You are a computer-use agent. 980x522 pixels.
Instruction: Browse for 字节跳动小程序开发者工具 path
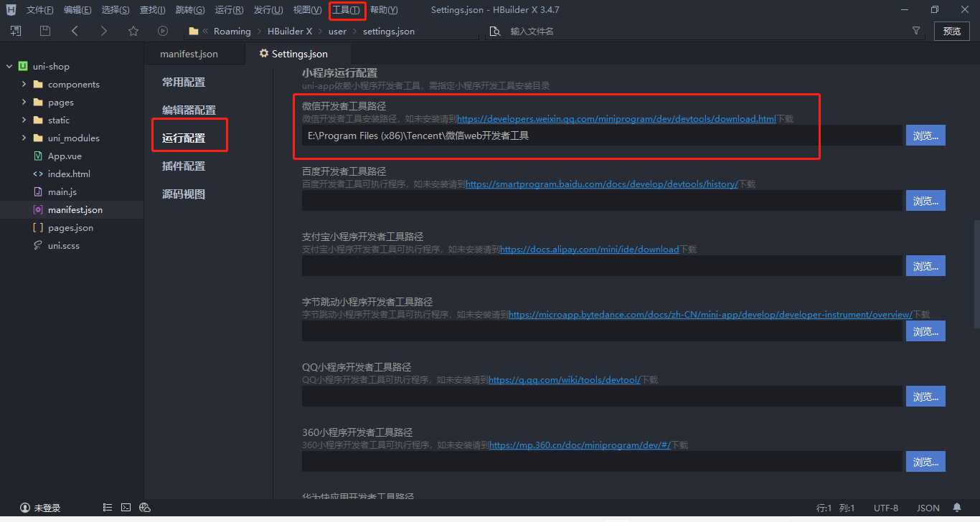(925, 331)
